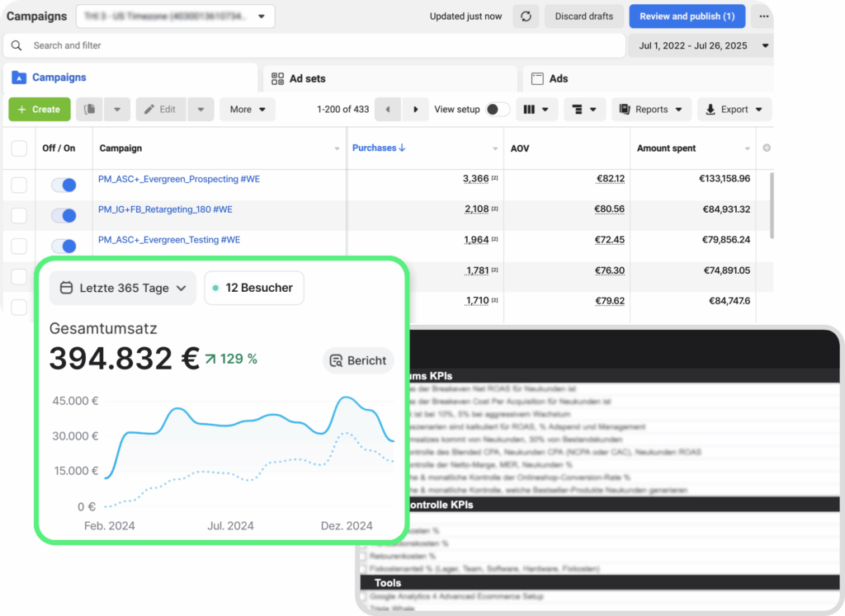Go to next page of results
Viewport: 845px width, 616px height.
tap(416, 110)
